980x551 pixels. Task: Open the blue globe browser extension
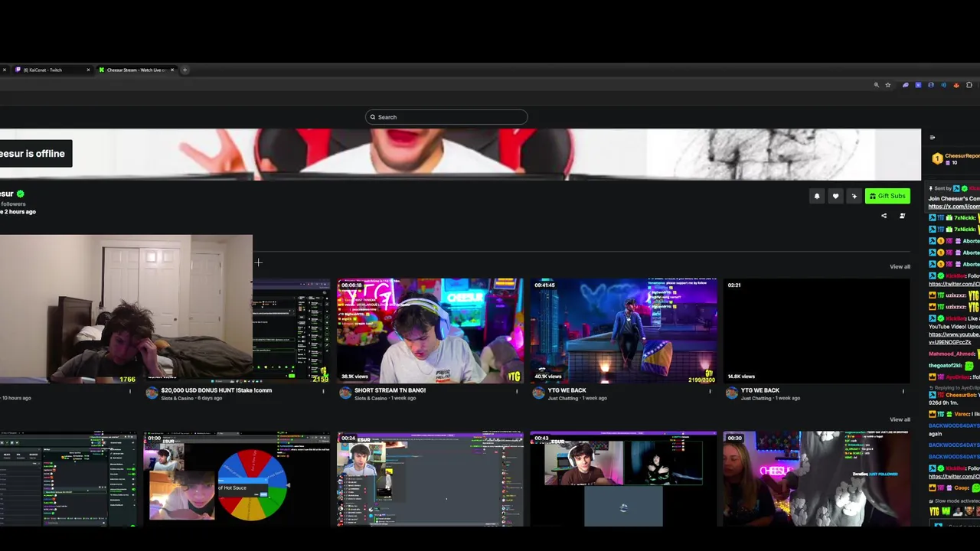pos(931,85)
